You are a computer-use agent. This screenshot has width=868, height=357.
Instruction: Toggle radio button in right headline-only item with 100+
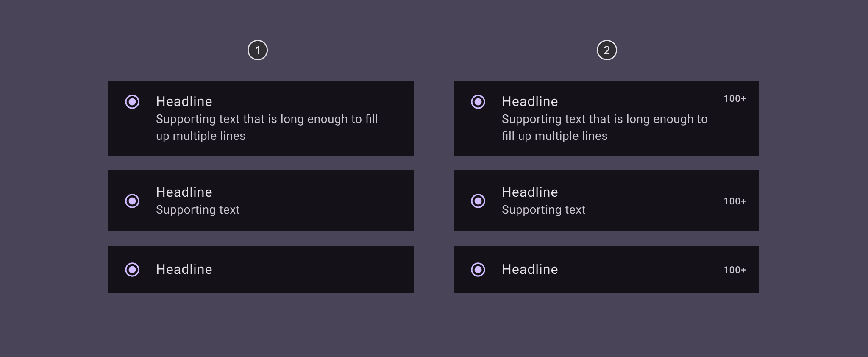[478, 270]
